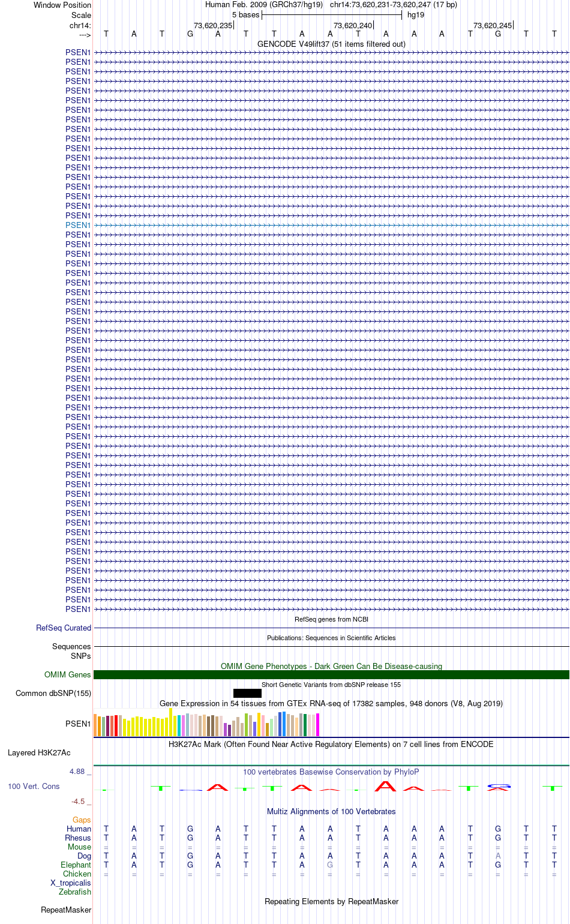Open the RepeatMasker track label
Viewport: 570px width, 924px height.
click(66, 910)
